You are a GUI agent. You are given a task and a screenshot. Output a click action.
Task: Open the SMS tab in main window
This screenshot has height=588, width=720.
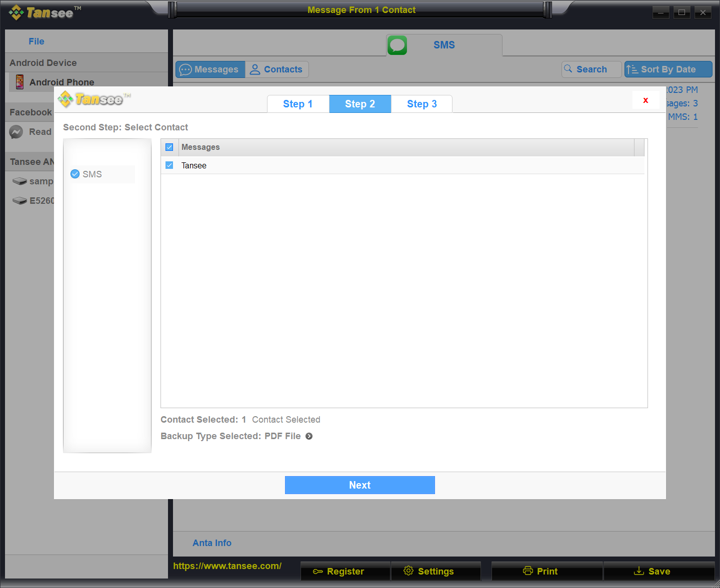point(444,45)
